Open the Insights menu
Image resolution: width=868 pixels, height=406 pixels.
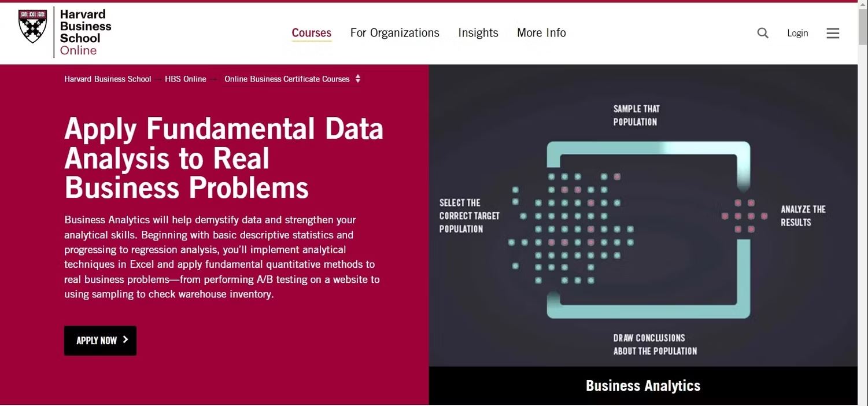(478, 33)
